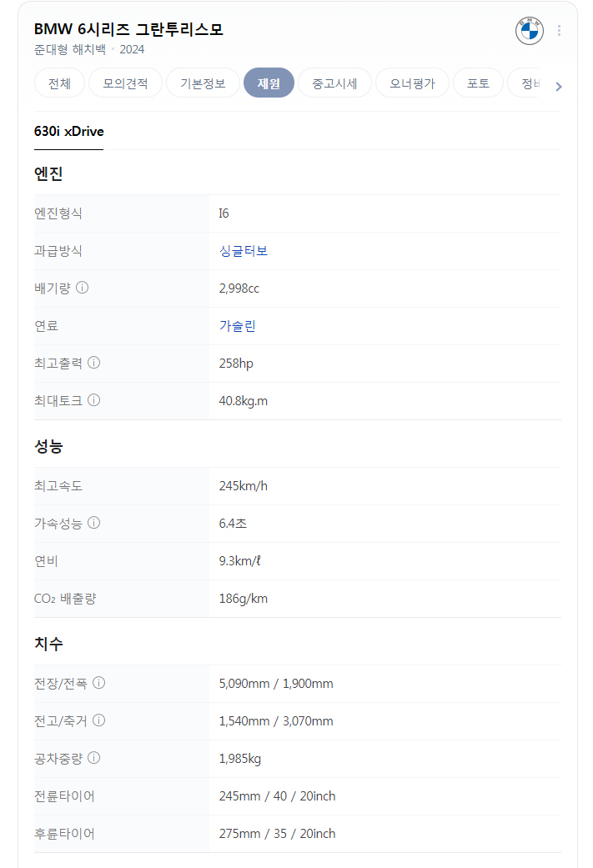Viewport: 593px width, 868px height.
Task: Click the BMW logo icon
Action: (x=530, y=31)
